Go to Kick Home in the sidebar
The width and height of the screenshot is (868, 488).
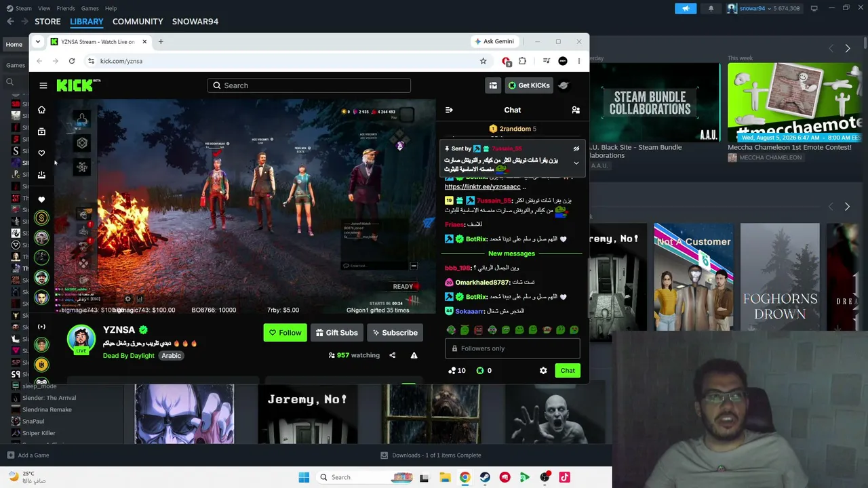(41, 110)
